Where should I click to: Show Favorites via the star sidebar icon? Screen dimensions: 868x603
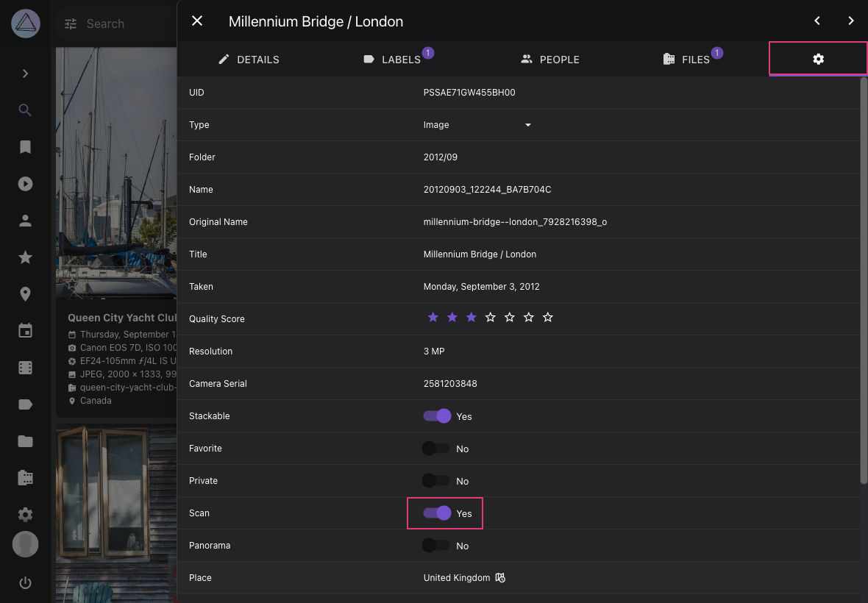[25, 257]
